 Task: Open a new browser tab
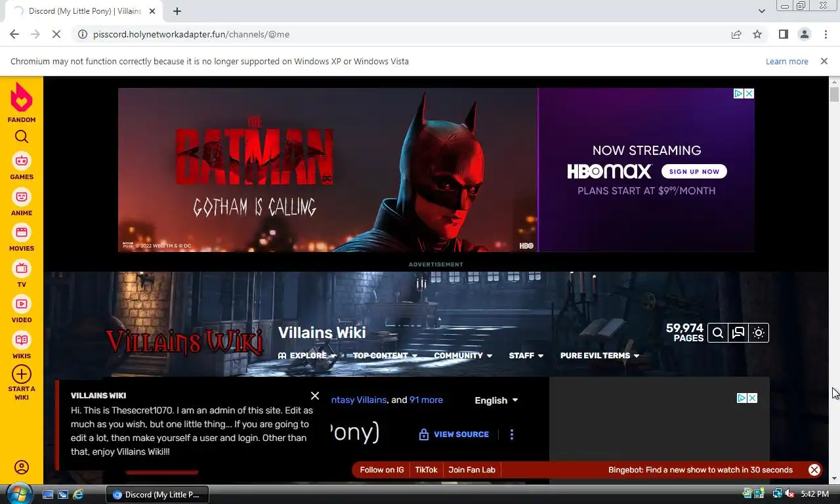[177, 11]
